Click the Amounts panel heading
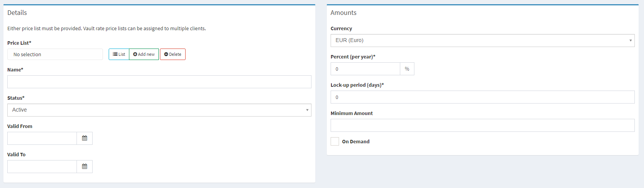This screenshot has height=188, width=644. point(343,13)
